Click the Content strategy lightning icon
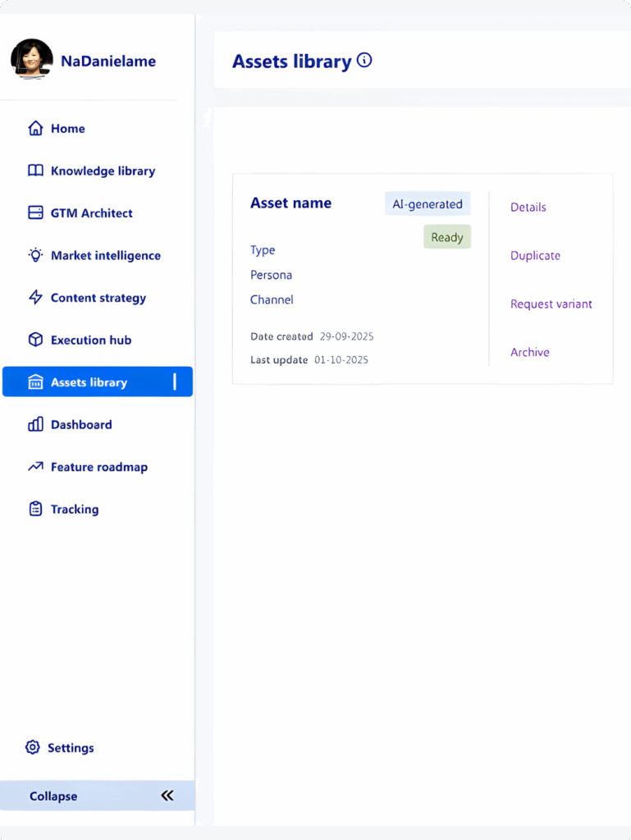Screen dimensions: 631x840 point(35,298)
